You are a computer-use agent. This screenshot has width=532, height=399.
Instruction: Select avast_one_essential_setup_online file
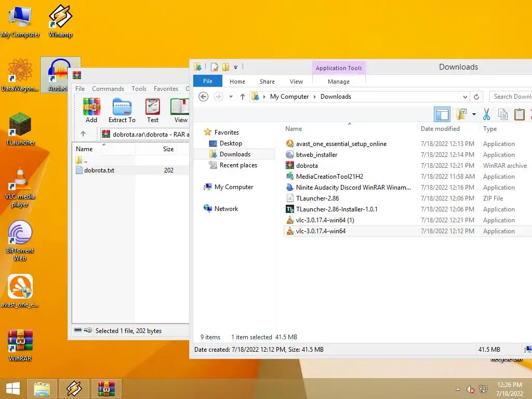tap(341, 144)
